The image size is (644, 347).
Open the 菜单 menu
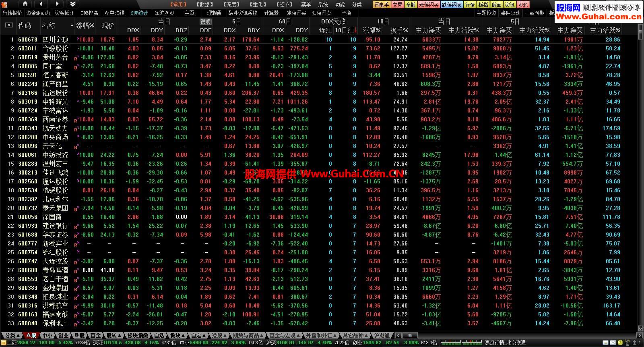pyautogui.click(x=306, y=4)
